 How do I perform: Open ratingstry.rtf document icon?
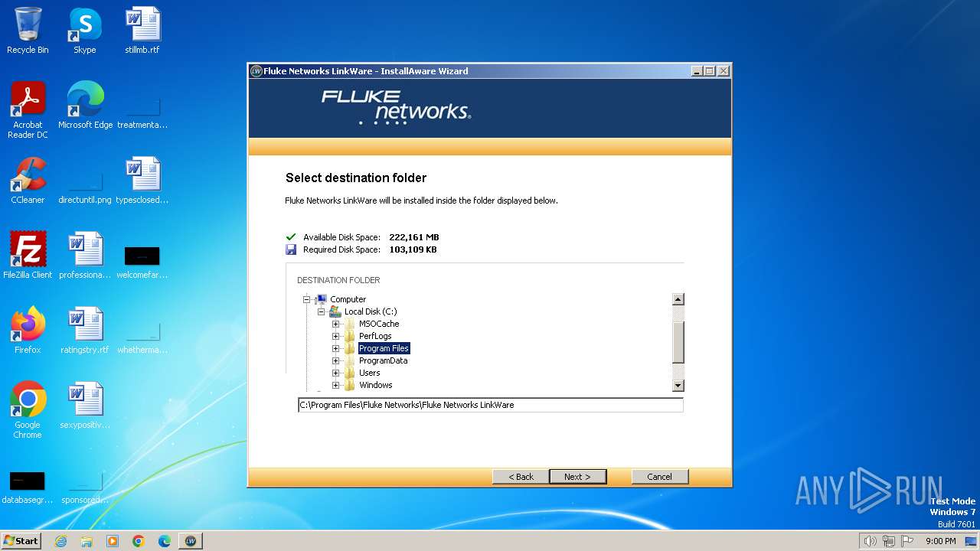point(85,331)
